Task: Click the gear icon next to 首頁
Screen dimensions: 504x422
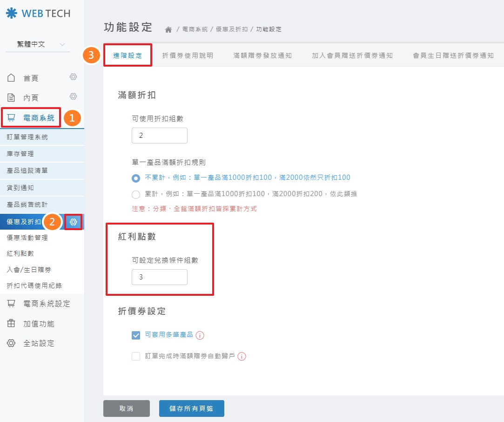Action: pos(73,77)
